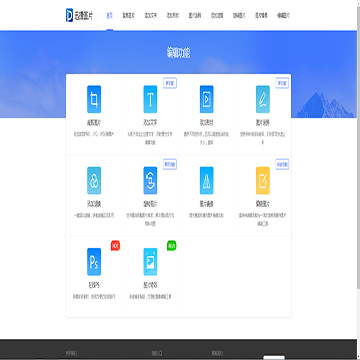Launch the blue "Ps" online editor icon

point(94,262)
